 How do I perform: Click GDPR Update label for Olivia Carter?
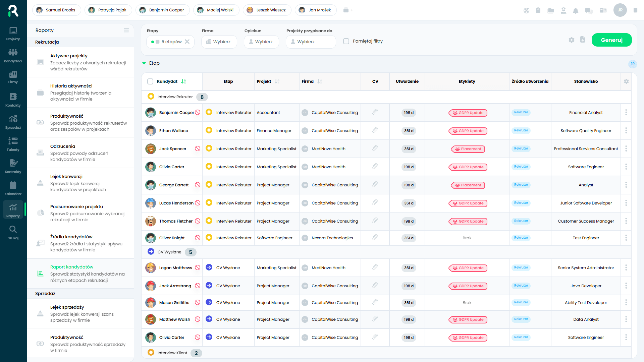pyautogui.click(x=468, y=167)
